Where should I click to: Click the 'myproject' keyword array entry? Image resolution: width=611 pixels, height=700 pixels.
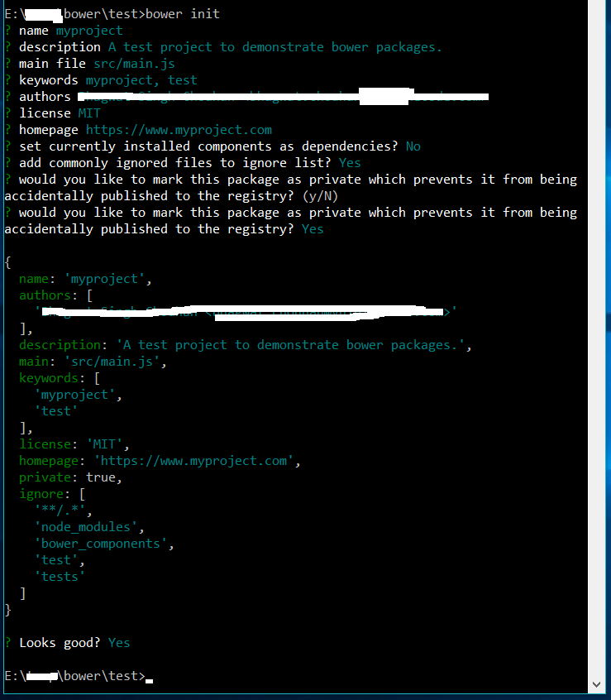tap(79, 395)
